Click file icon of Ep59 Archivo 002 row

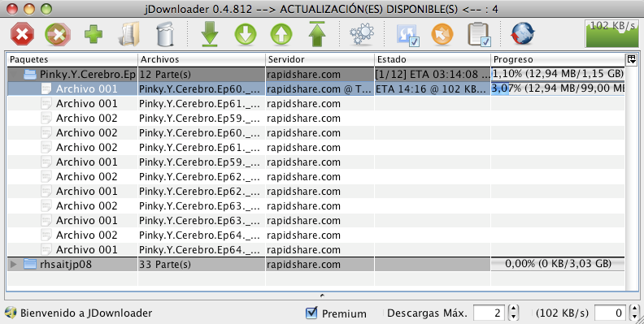[x=46, y=118]
